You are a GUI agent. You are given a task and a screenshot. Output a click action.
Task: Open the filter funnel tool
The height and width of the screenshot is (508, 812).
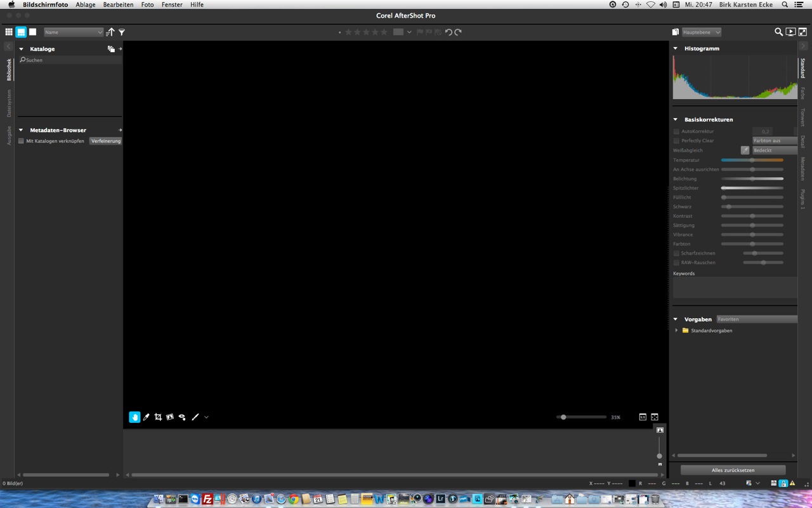point(122,32)
